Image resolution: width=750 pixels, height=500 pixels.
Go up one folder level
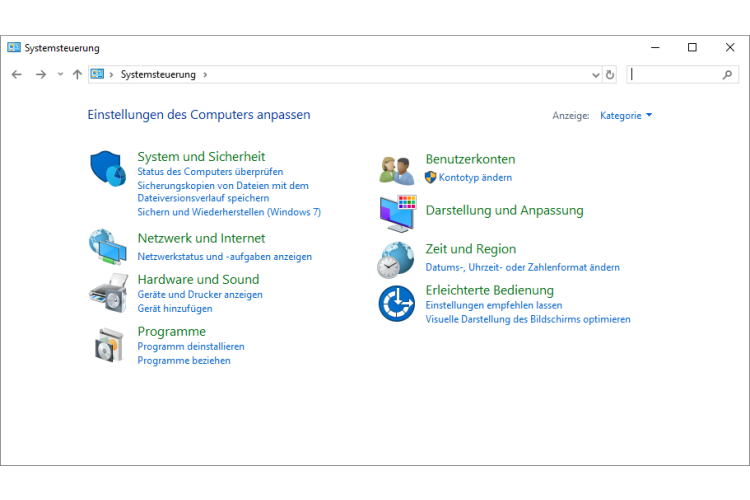[77, 74]
